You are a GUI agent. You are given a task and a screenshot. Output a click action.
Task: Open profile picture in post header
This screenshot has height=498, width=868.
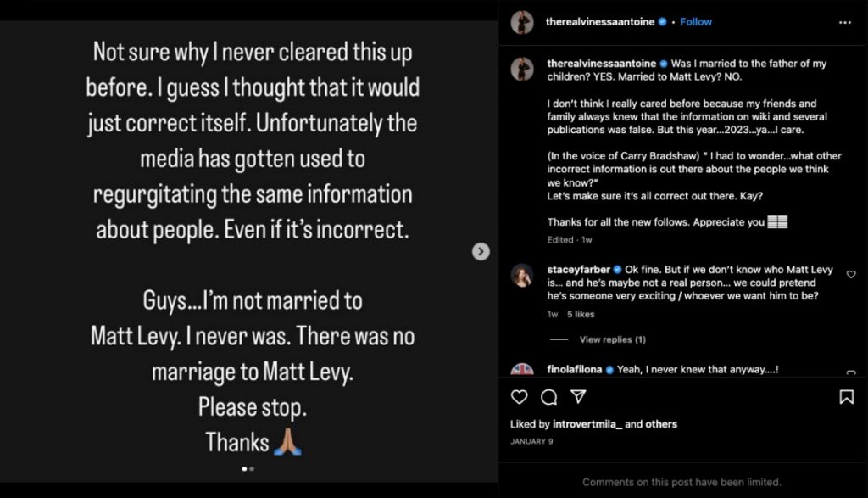(522, 22)
